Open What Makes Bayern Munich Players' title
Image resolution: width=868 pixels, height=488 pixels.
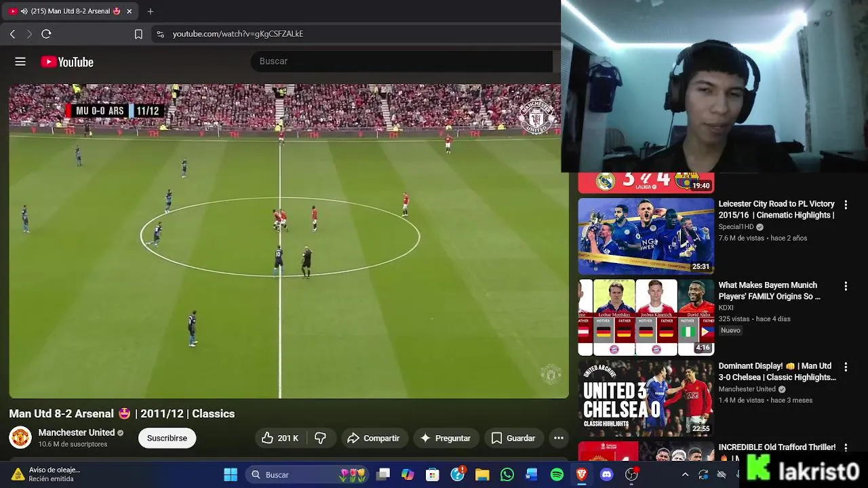(770, 291)
